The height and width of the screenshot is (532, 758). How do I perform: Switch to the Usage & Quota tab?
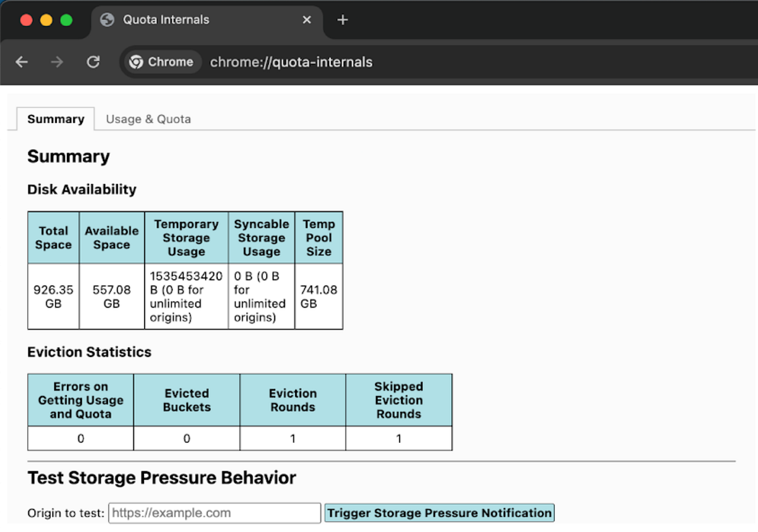148,119
